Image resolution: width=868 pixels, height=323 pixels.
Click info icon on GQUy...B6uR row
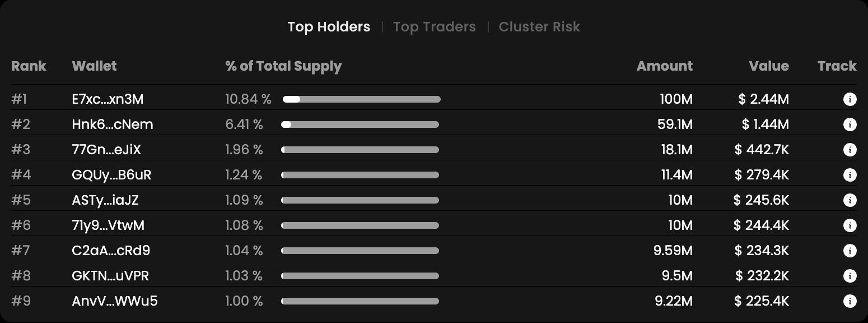(x=850, y=175)
